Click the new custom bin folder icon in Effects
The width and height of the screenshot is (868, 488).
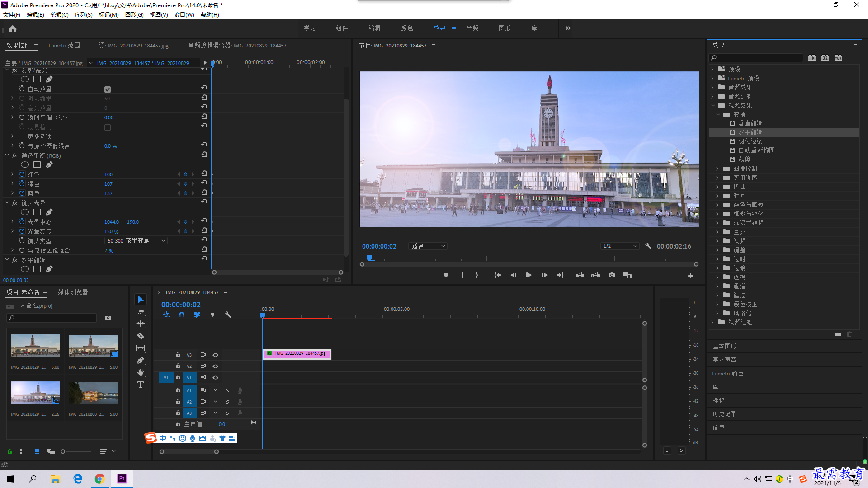pyautogui.click(x=838, y=334)
